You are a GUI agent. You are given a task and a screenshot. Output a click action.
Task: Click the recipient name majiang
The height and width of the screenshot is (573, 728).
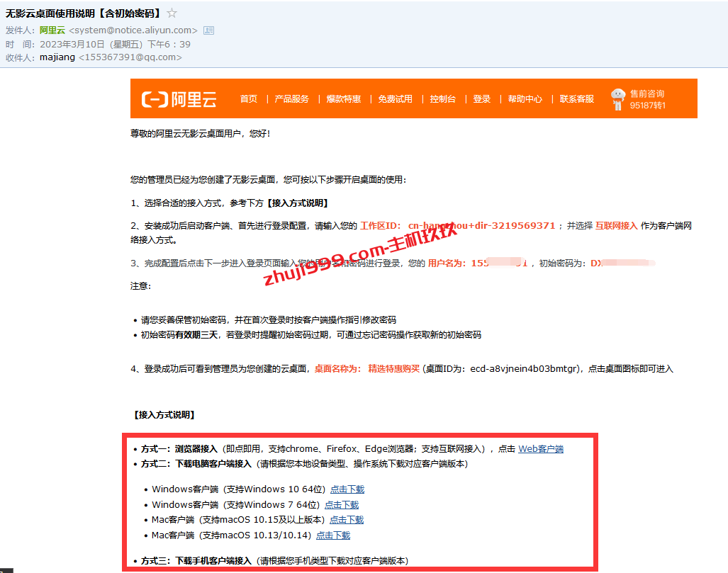click(57, 57)
